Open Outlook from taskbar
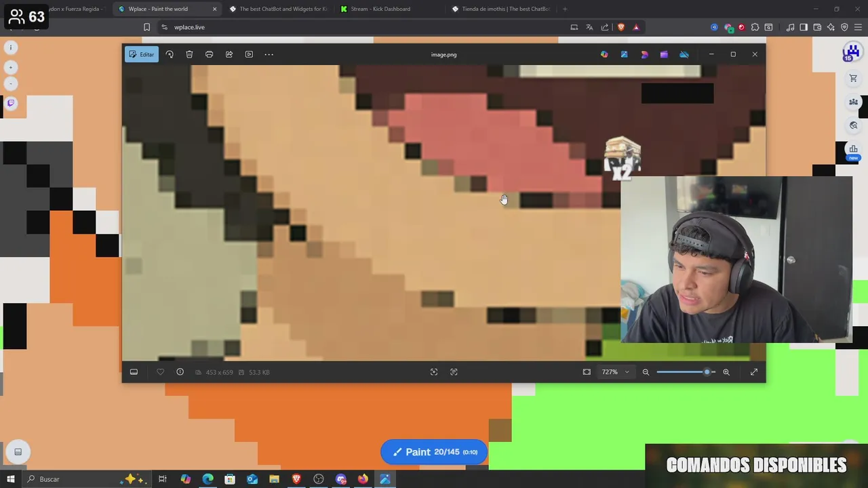Viewport: 868px width, 488px height. [x=252, y=479]
